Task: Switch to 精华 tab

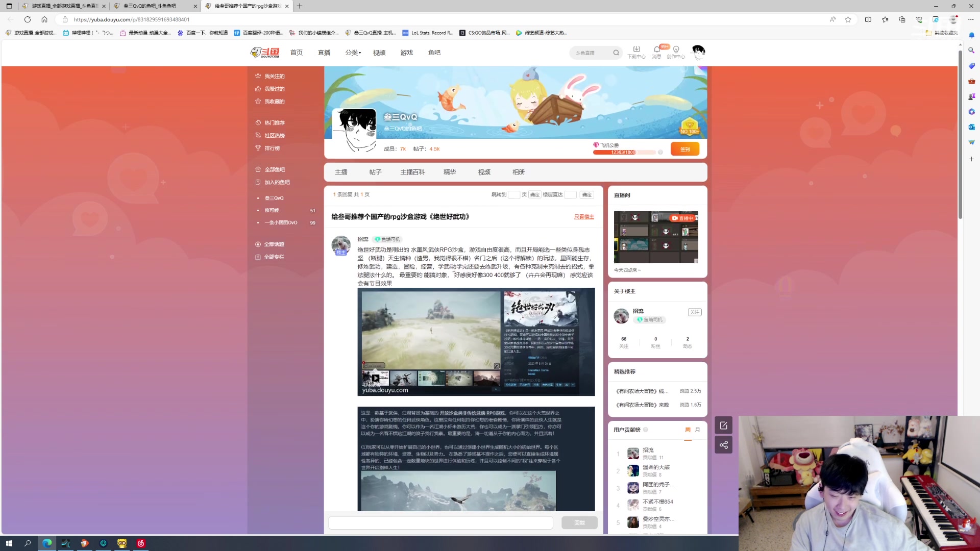Action: click(x=450, y=172)
